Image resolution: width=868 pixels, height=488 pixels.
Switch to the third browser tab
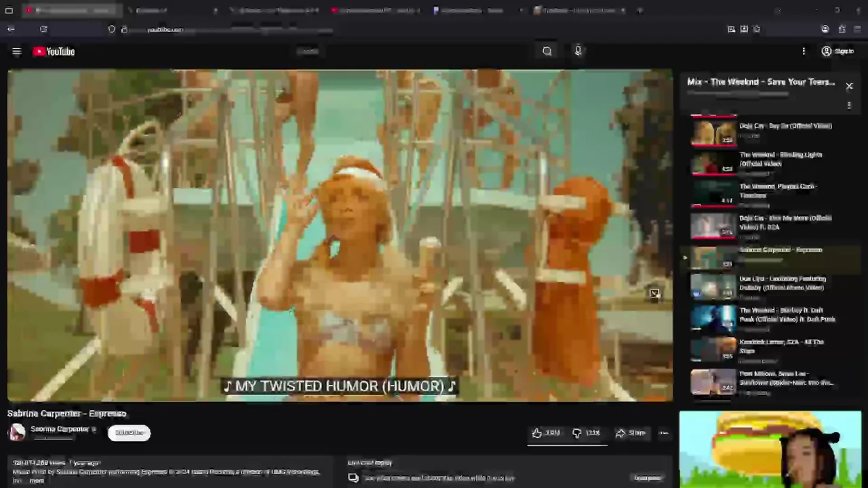(275, 10)
